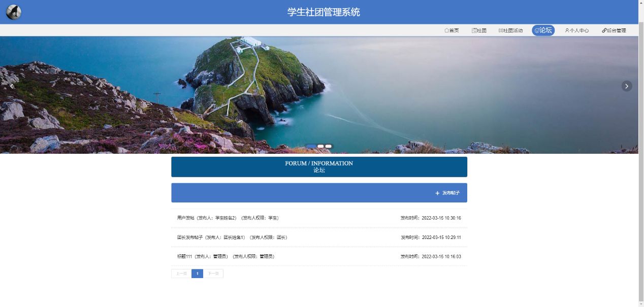Image resolution: width=644 pixels, height=307 pixels.
Task: Show the previous banner image with left arrow
Action: click(12, 86)
